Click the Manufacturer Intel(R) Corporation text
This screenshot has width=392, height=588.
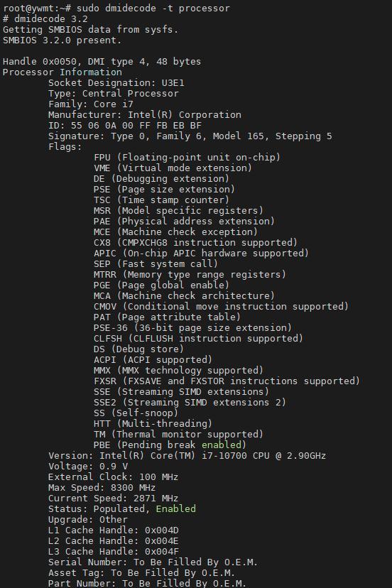[145, 115]
